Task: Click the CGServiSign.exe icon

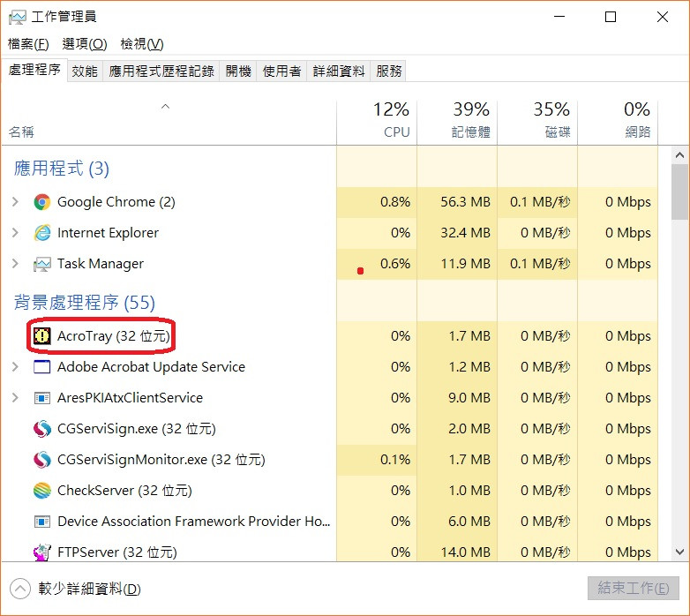Action: (42, 429)
